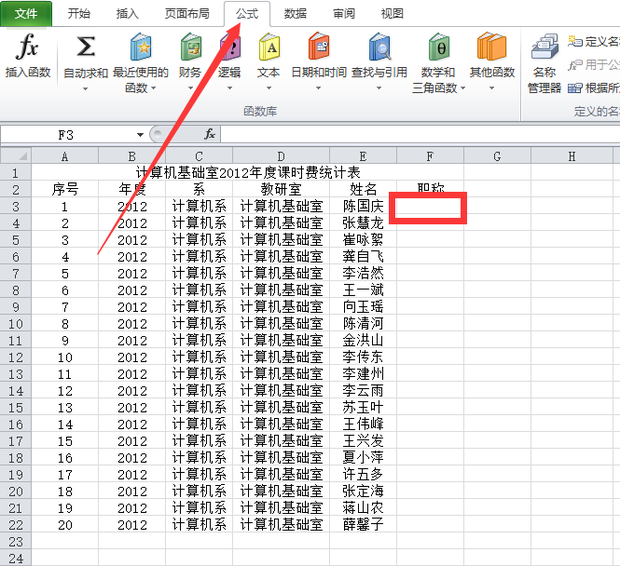620x566 pixels.
Task: Click the Define Name (定义名称) button
Action: pyautogui.click(x=594, y=41)
